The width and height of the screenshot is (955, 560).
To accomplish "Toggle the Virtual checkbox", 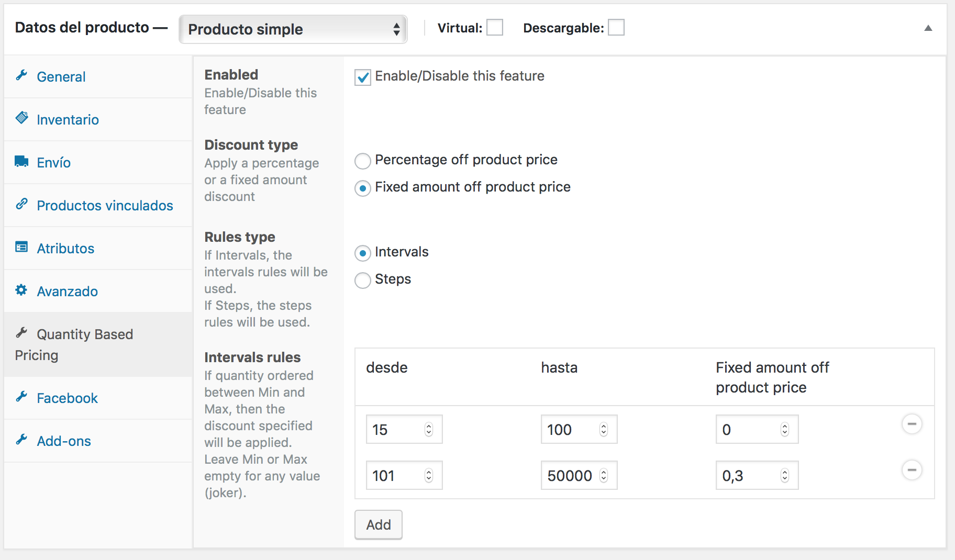I will (494, 28).
